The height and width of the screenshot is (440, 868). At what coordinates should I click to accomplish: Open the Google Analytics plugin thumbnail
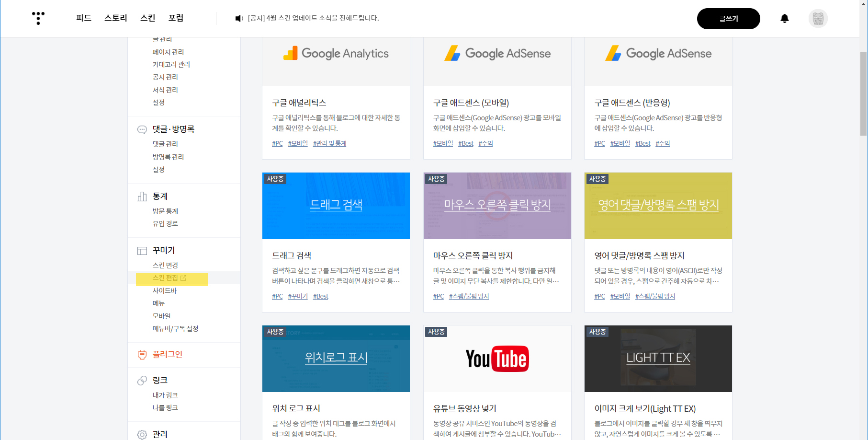coord(336,62)
